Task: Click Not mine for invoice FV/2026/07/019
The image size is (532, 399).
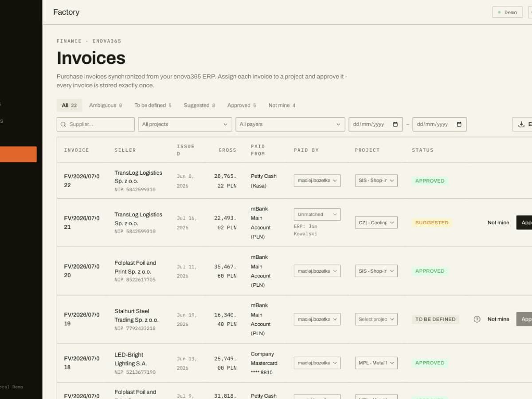Action: tap(498, 319)
